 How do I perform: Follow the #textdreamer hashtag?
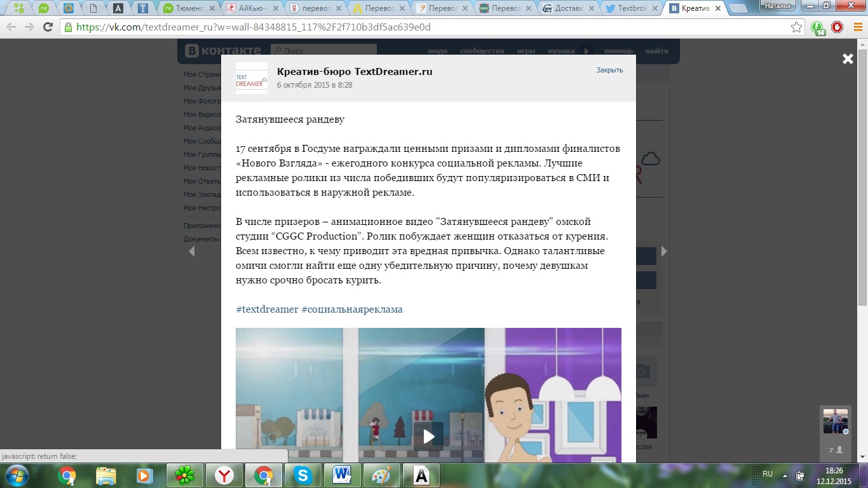(x=267, y=309)
